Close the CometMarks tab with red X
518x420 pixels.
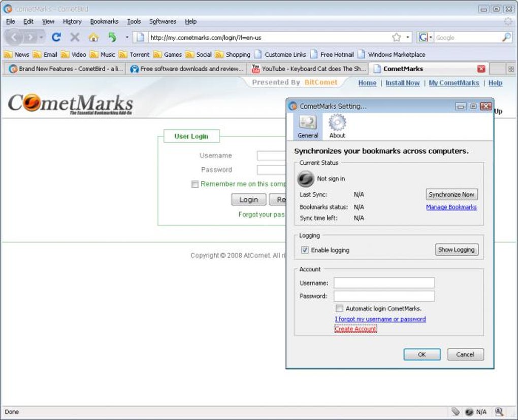click(481, 68)
